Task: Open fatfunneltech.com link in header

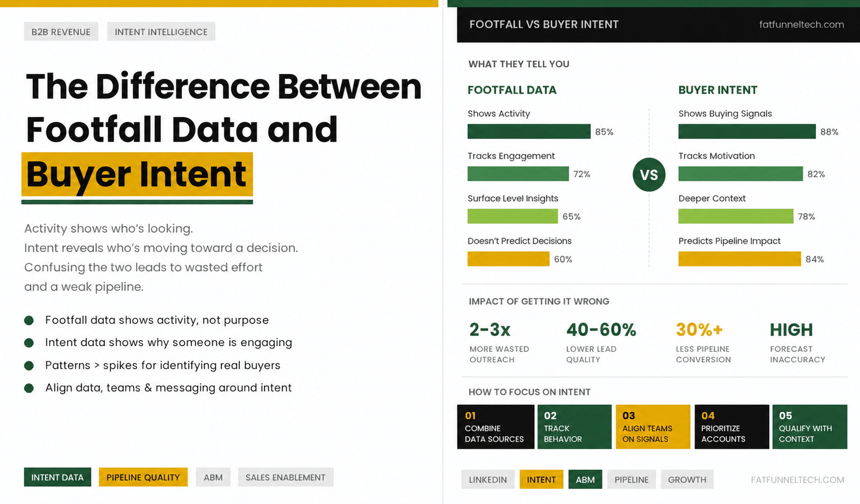Action: pos(801,24)
